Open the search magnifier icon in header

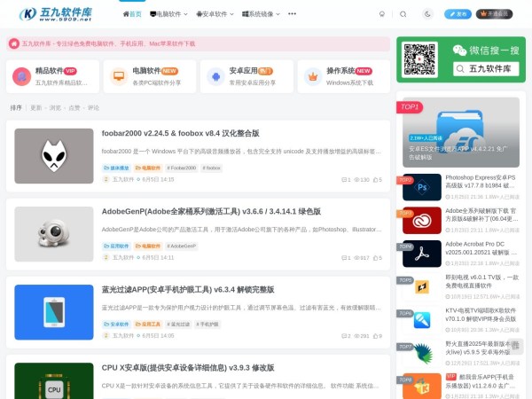click(403, 14)
